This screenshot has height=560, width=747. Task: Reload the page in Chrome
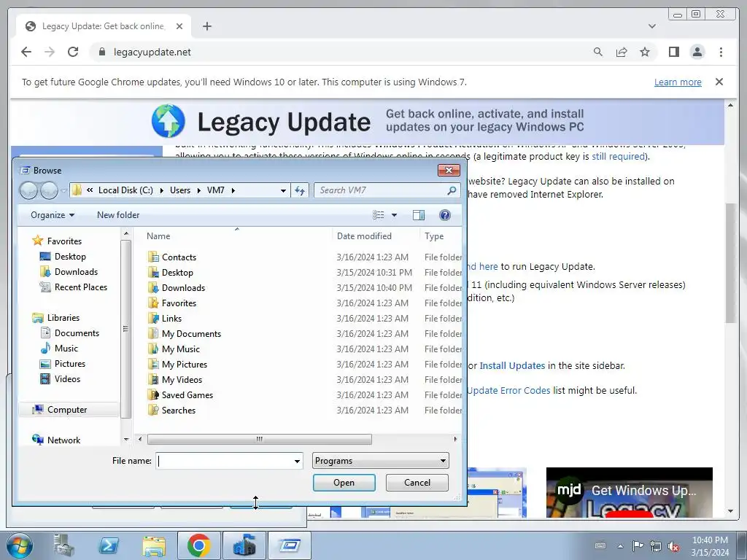[x=73, y=52]
